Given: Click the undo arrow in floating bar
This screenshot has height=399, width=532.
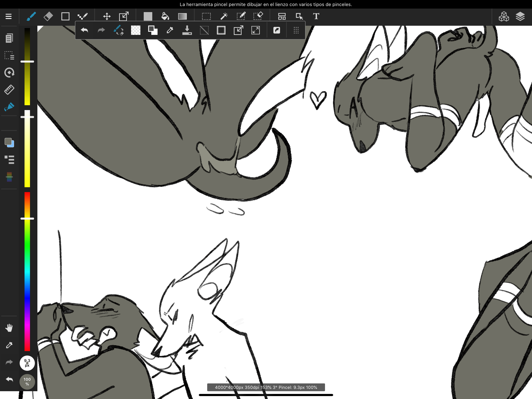Looking at the screenshot, I should (85, 30).
